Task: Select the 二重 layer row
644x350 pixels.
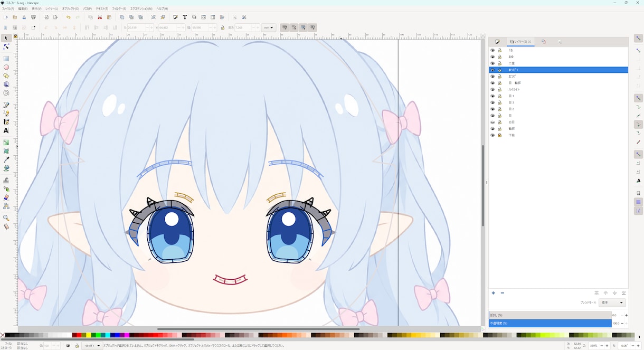Action: 558,63
